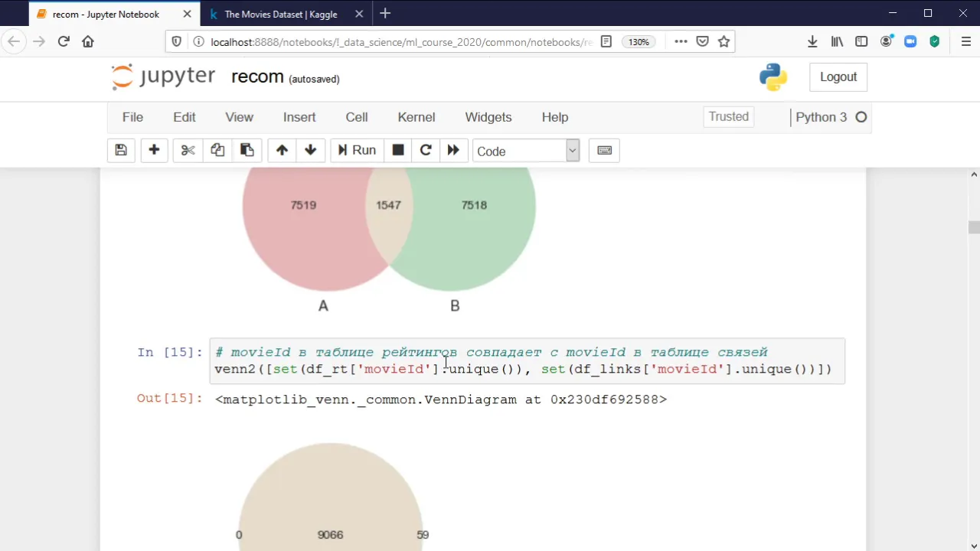Switch to The Movies Dataset Kaggle tab
Viewport: 980px width, 551px height.
(x=281, y=14)
